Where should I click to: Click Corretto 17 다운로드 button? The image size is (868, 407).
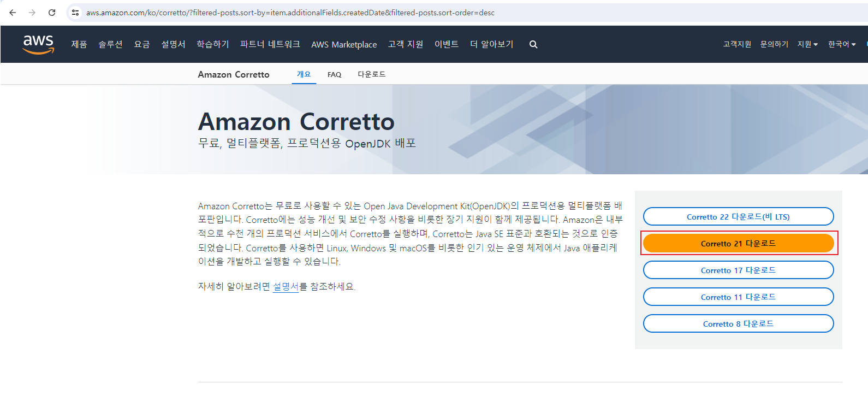point(738,270)
